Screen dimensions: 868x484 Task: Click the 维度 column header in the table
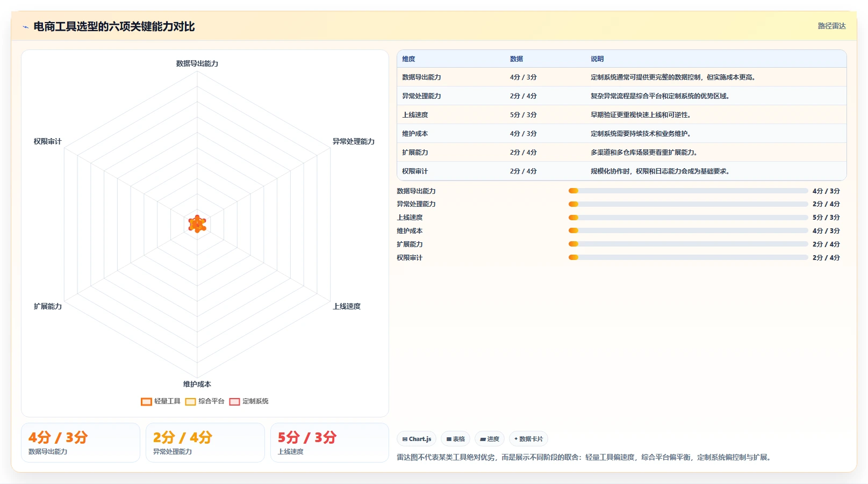coord(408,59)
